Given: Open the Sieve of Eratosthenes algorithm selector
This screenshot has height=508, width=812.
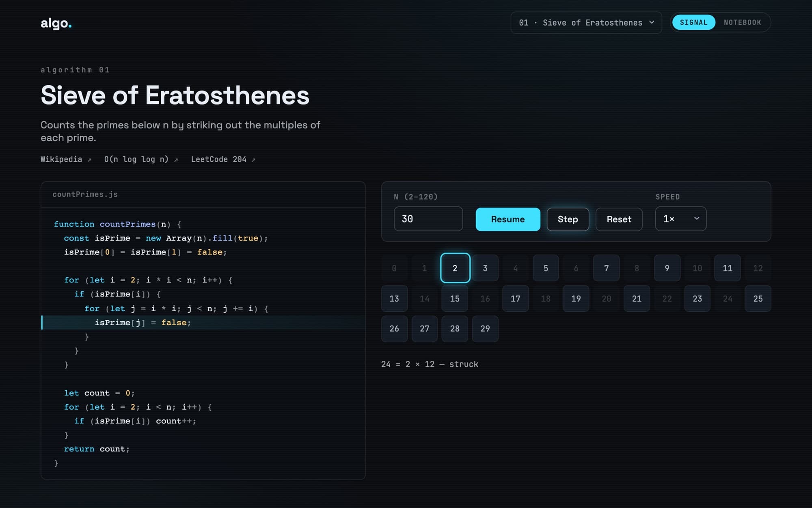Looking at the screenshot, I should pos(586,22).
